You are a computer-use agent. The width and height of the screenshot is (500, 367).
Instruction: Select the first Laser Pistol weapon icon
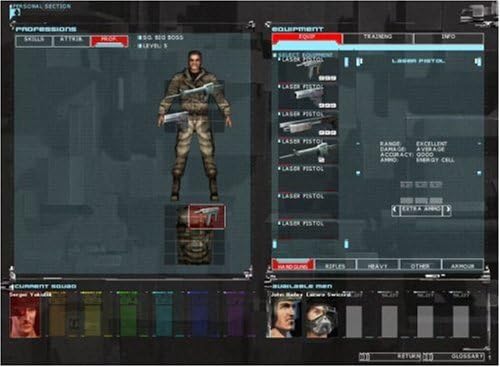tap(308, 70)
